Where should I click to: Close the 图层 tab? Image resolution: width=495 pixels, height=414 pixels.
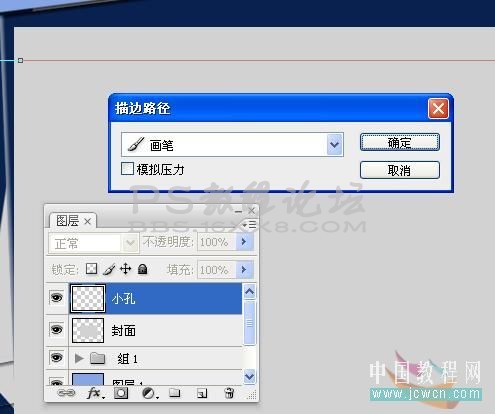tap(87, 221)
